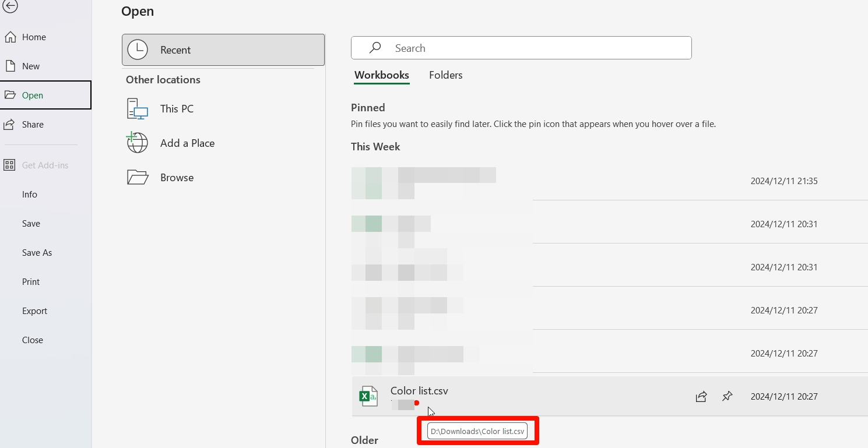This screenshot has width=868, height=448.
Task: Open the recent file dated 21:35
Action: [610, 181]
